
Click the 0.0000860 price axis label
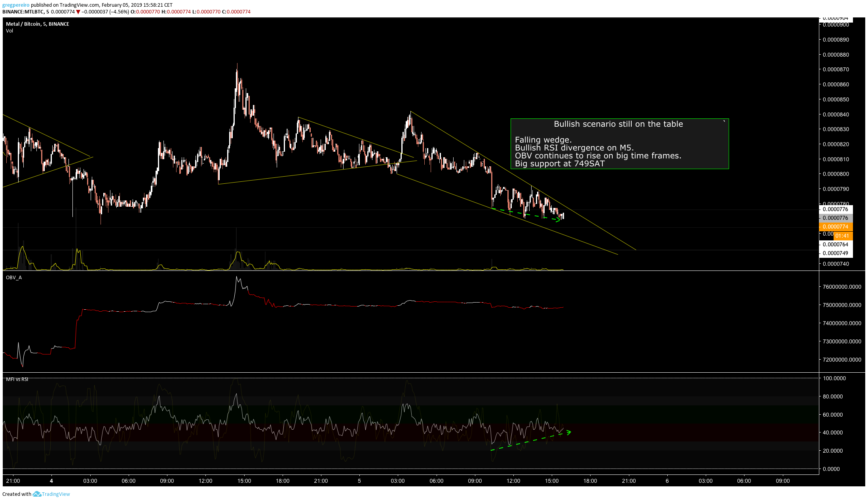[836, 85]
